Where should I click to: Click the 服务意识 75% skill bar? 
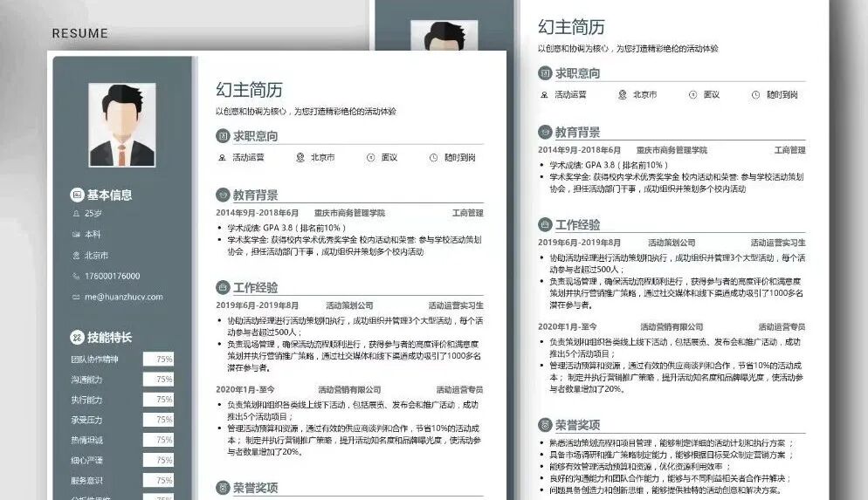[x=158, y=480]
